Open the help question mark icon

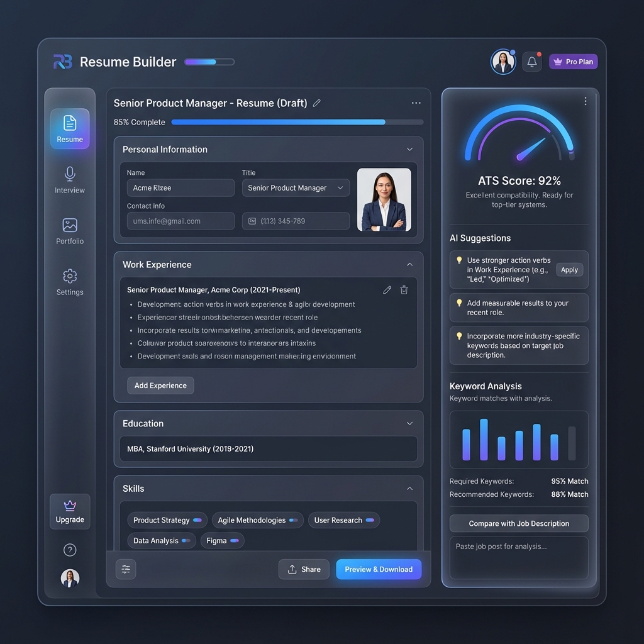70,550
